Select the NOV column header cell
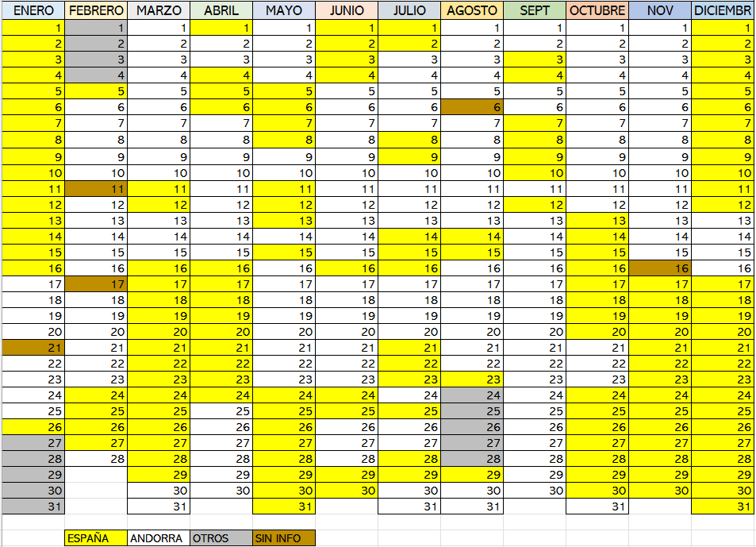 point(660,10)
